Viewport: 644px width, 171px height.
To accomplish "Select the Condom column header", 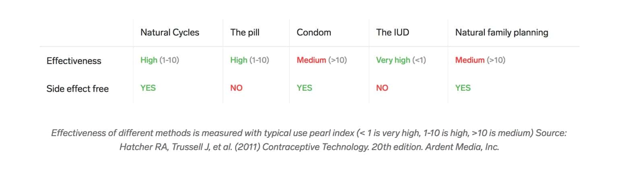I will click(x=314, y=33).
